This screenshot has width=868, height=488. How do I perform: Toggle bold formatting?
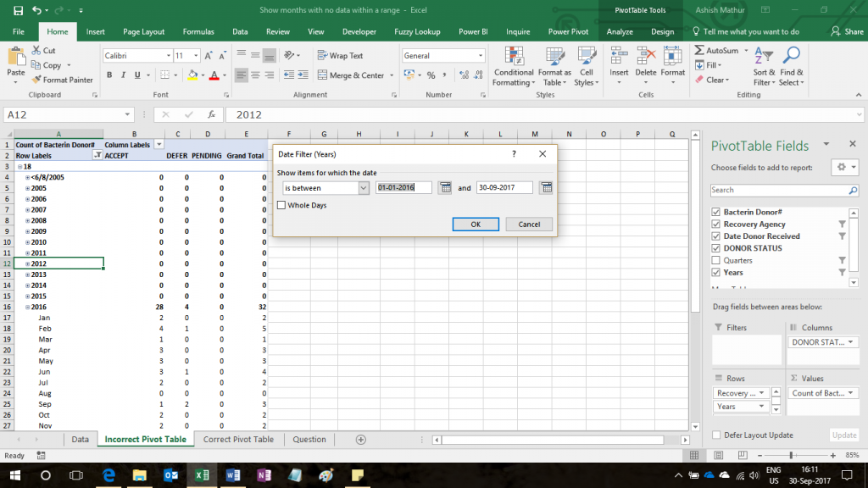coord(109,75)
